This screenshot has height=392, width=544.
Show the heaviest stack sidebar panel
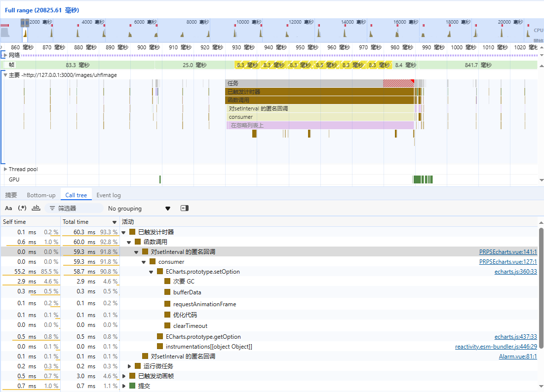185,208
